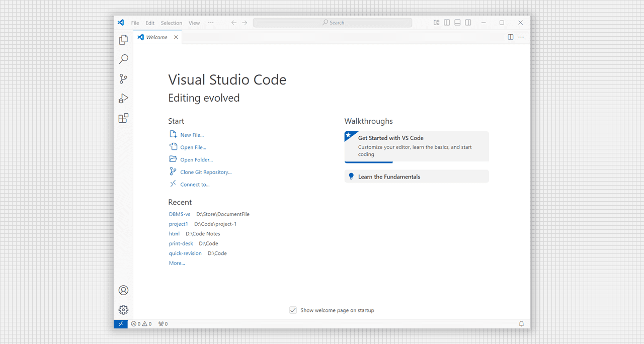Click the Open File... link
644x344 pixels.
coord(193,147)
